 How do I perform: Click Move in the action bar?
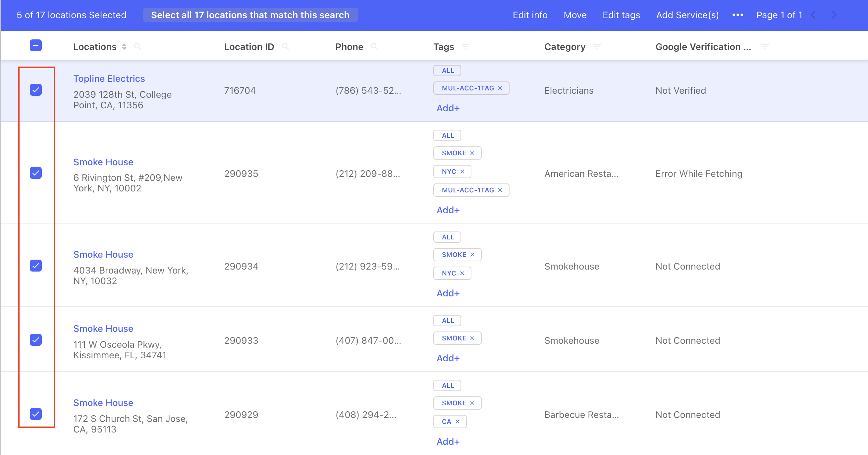pos(575,15)
